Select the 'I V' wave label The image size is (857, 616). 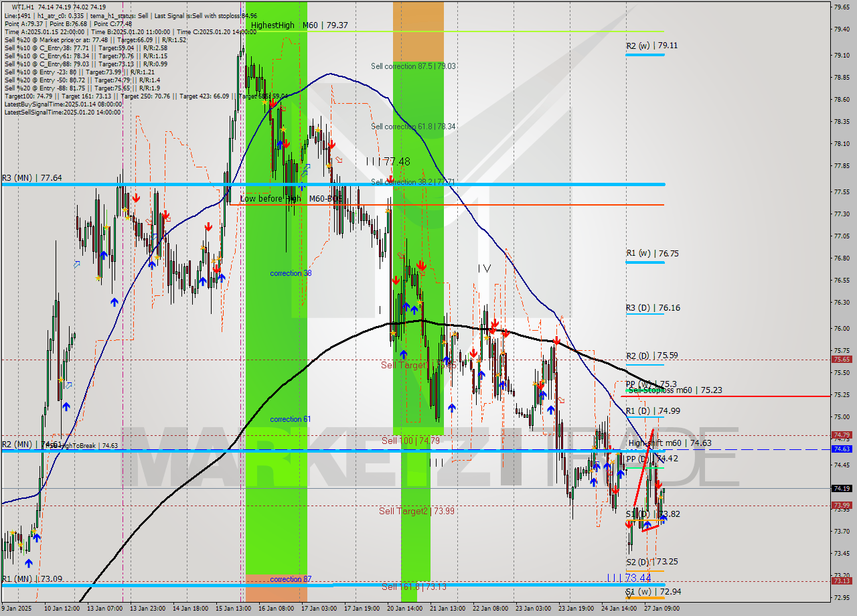point(484,268)
